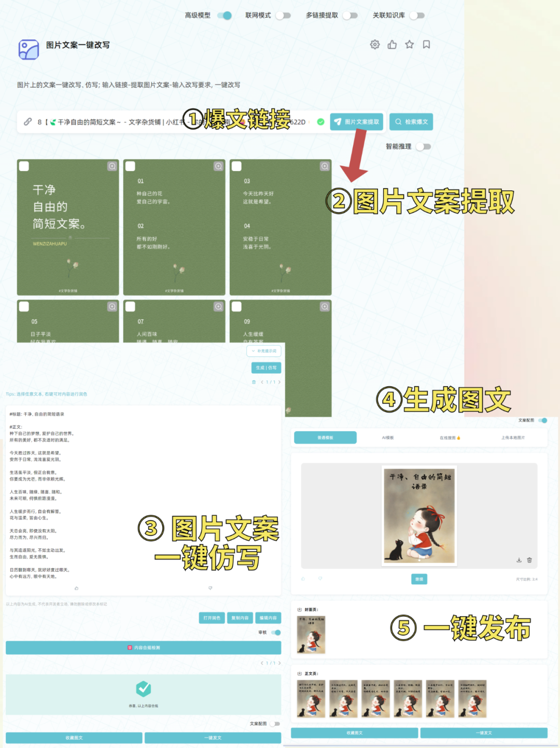The height and width of the screenshot is (748, 560).
Task: Click the 图片文案提取 button
Action: [357, 122]
